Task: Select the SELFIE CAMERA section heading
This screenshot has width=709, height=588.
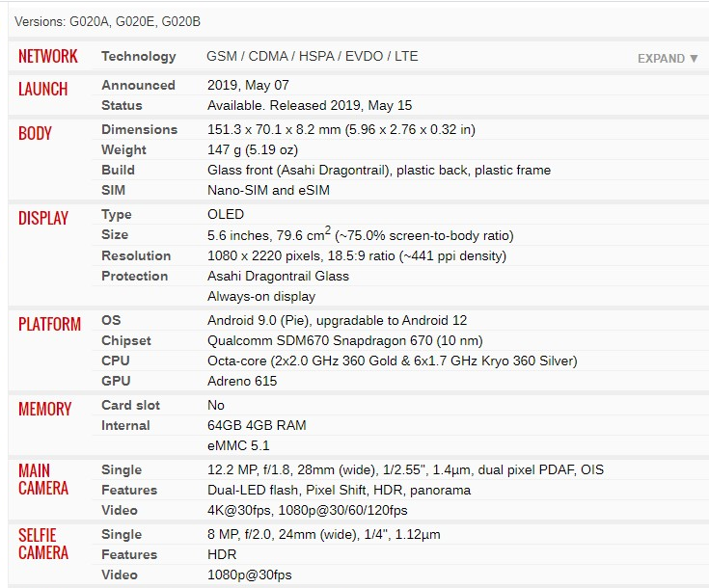Action: coord(43,545)
